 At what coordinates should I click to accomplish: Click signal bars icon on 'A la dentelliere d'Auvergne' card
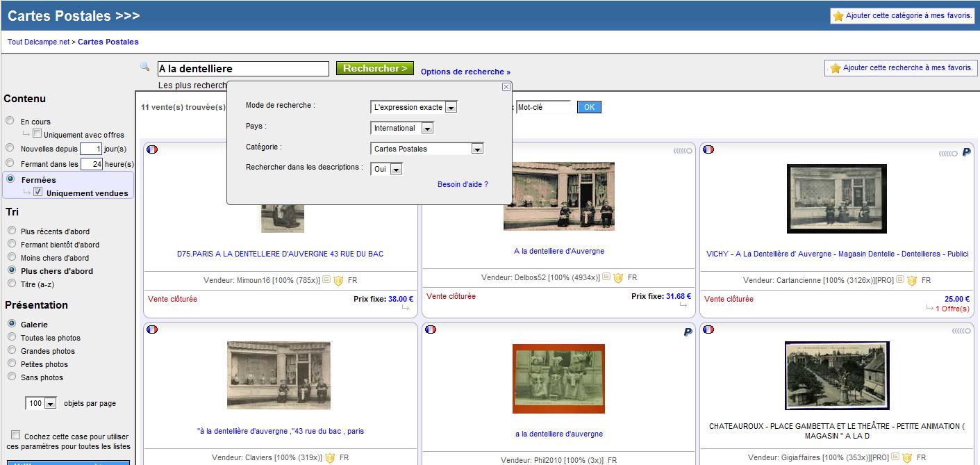682,151
